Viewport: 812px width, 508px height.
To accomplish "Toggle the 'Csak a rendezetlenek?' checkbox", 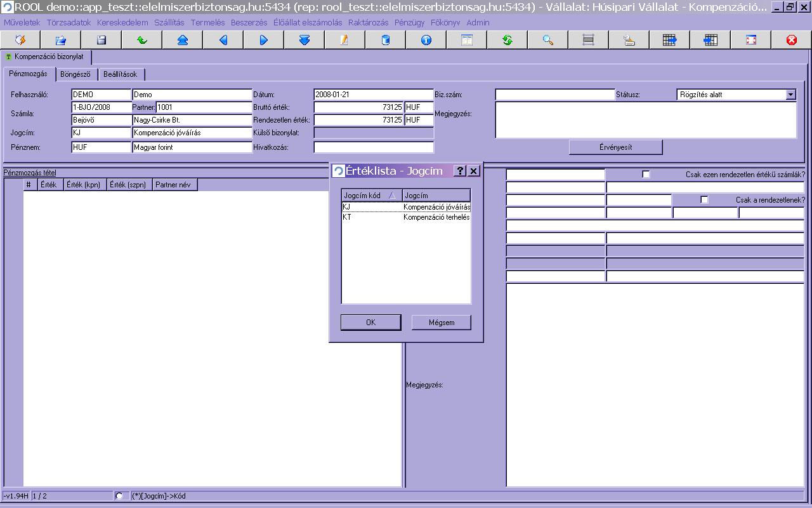I will (x=704, y=200).
